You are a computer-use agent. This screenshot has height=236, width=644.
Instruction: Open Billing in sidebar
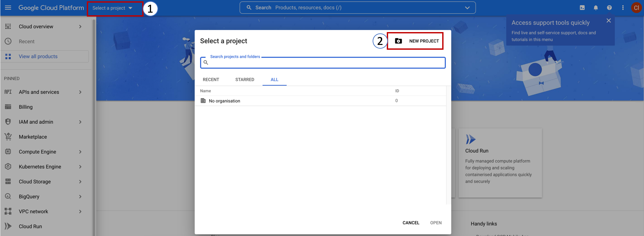point(26,107)
